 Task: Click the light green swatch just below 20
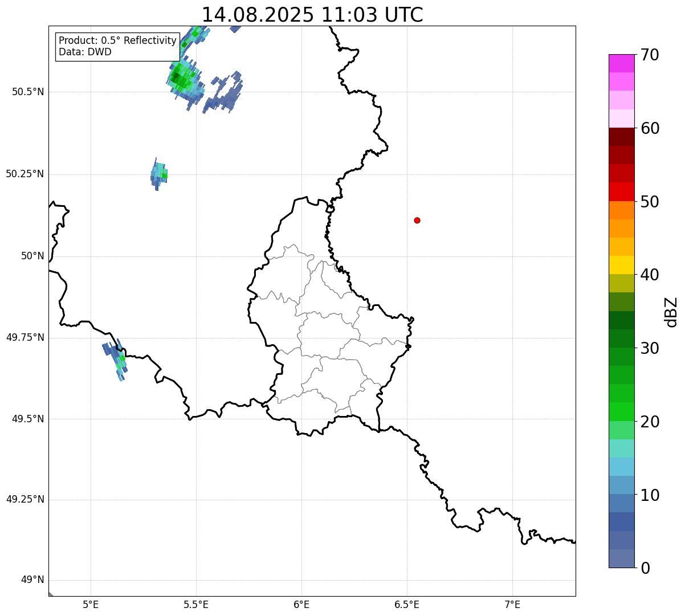click(622, 430)
